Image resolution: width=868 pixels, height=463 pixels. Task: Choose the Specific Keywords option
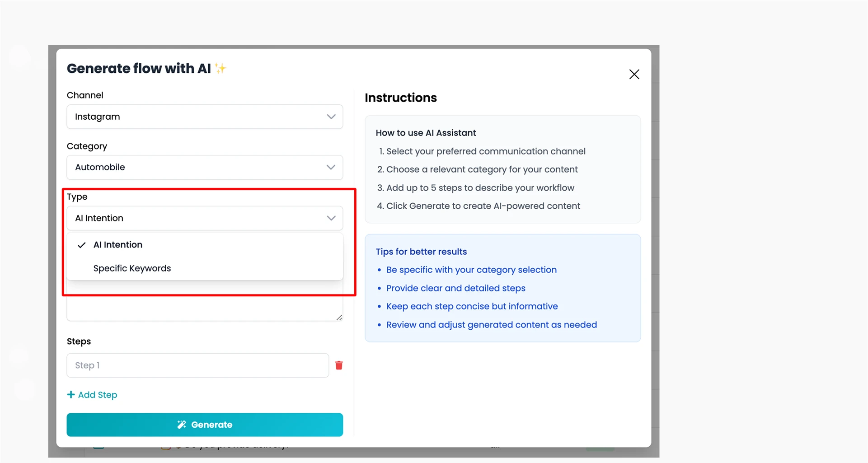205,268
